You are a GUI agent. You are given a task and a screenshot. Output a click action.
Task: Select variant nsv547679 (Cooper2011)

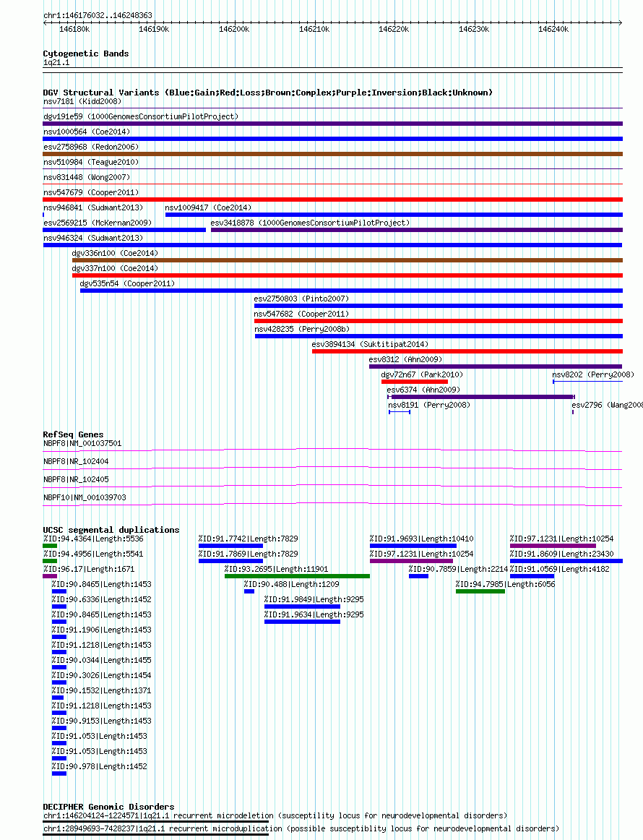(91, 192)
